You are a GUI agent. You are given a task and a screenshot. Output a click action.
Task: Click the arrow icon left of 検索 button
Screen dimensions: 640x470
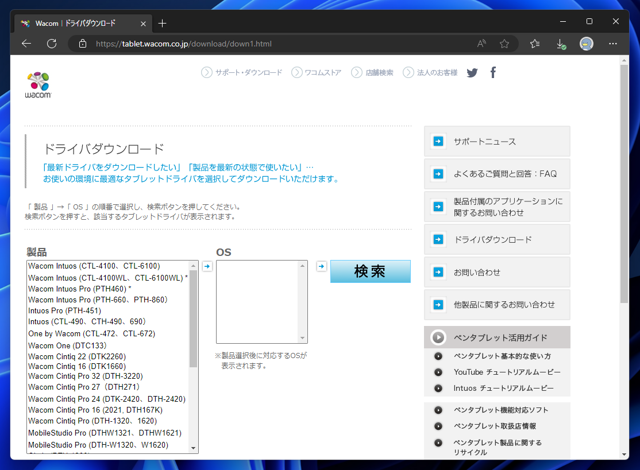pos(322,266)
